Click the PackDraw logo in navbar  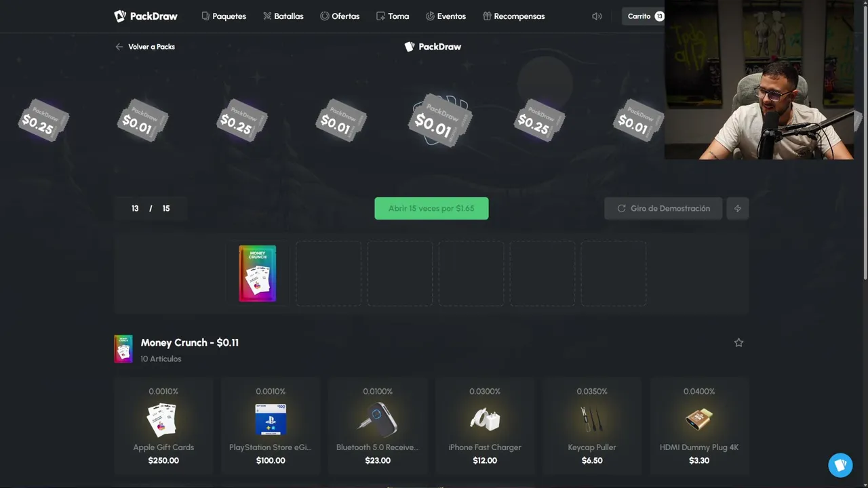[146, 16]
